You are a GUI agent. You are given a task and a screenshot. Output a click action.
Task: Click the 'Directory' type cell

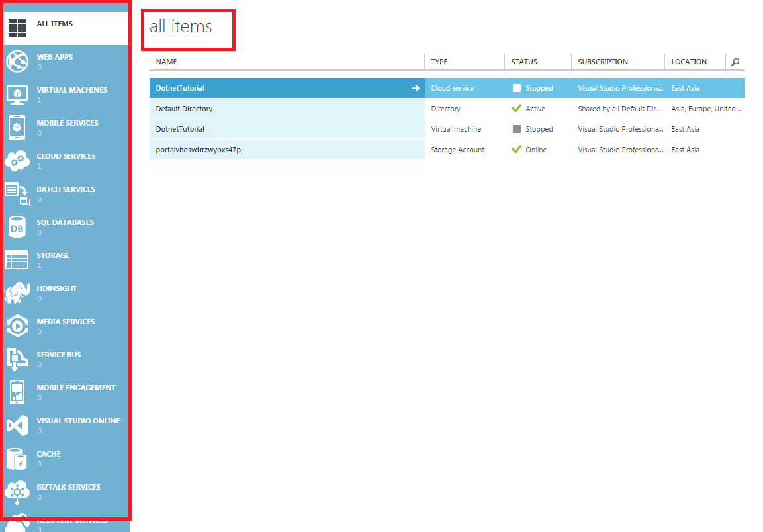[446, 109]
